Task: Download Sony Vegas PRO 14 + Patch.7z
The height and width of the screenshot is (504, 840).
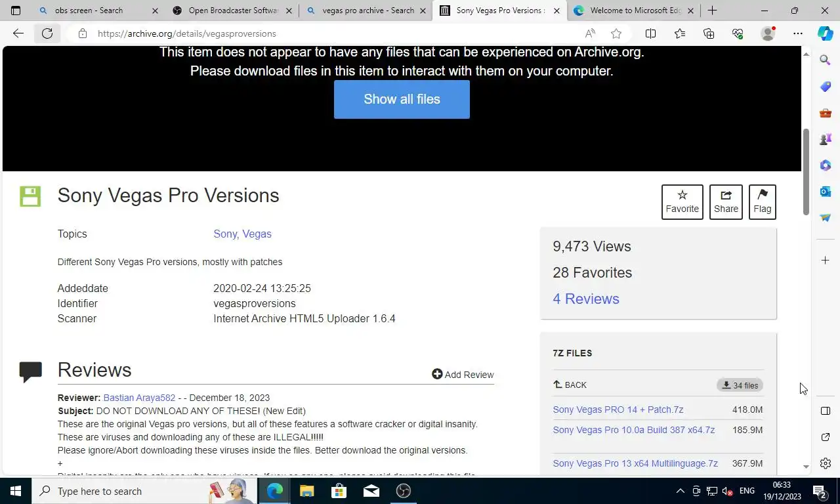Action: [618, 409]
